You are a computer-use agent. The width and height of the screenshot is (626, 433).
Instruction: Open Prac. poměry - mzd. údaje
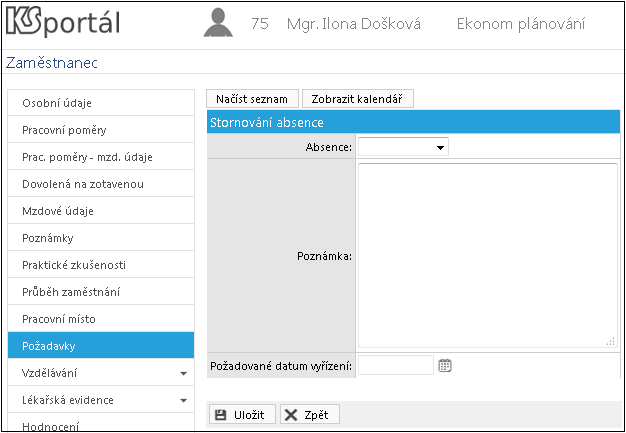pyautogui.click(x=101, y=157)
